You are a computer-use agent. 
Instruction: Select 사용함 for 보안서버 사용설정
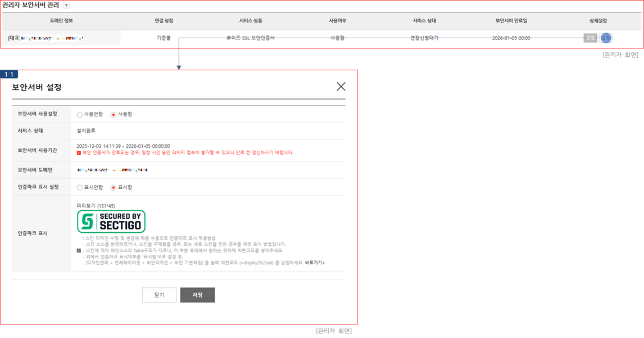coord(114,114)
